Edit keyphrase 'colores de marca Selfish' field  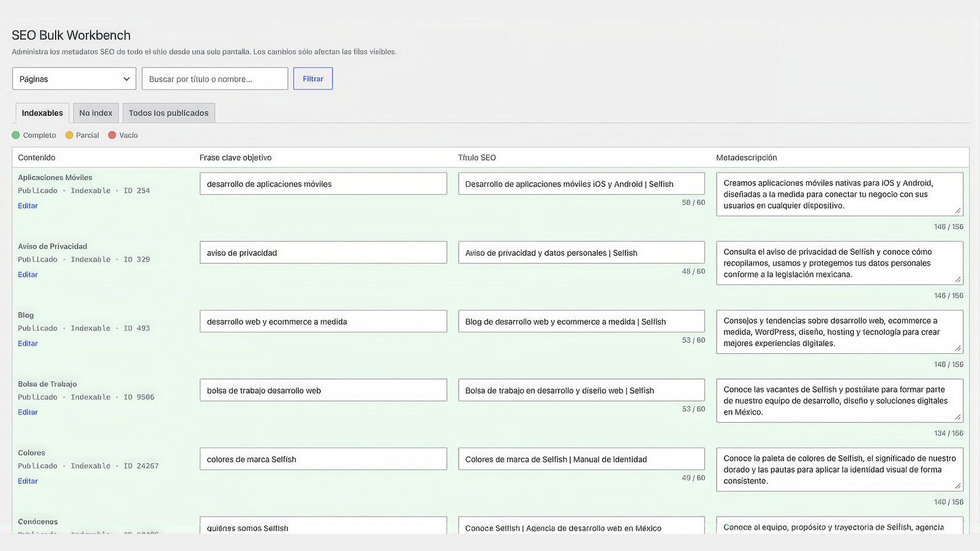[x=323, y=459]
